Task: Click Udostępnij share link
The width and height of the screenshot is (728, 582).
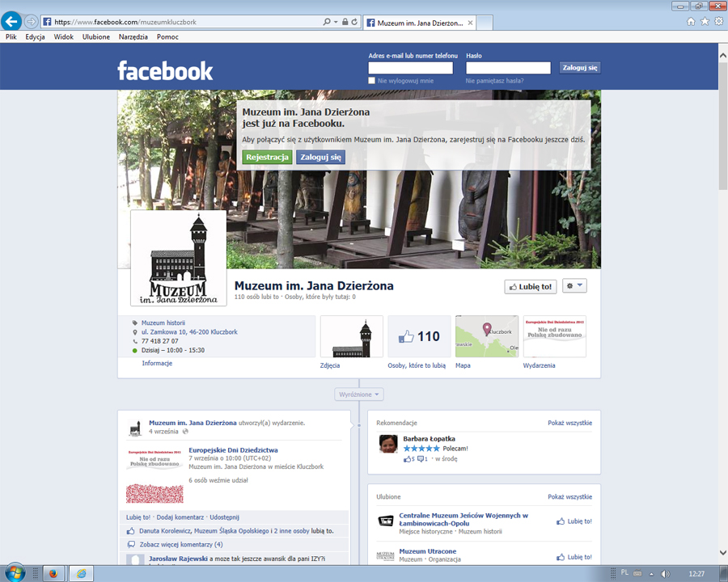Action: point(224,517)
